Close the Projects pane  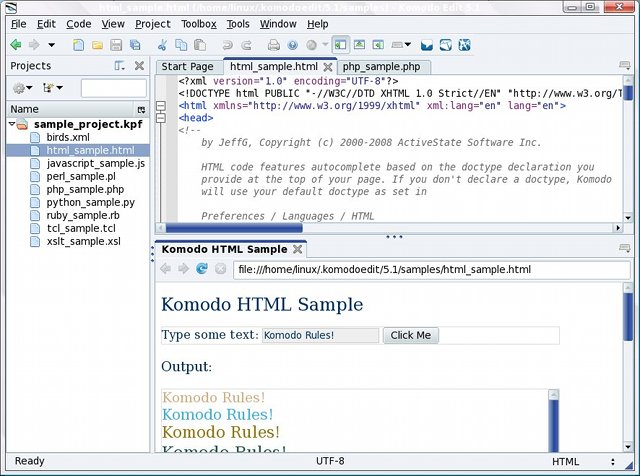(139, 66)
